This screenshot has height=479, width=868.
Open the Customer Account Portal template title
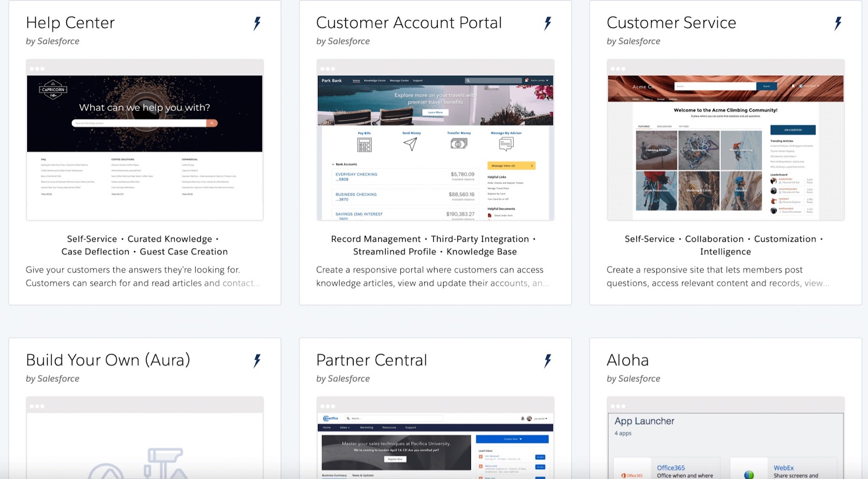point(409,23)
